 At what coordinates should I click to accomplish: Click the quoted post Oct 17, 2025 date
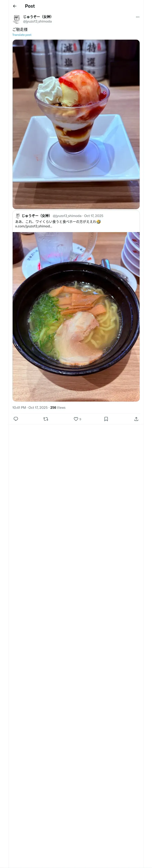(94, 216)
